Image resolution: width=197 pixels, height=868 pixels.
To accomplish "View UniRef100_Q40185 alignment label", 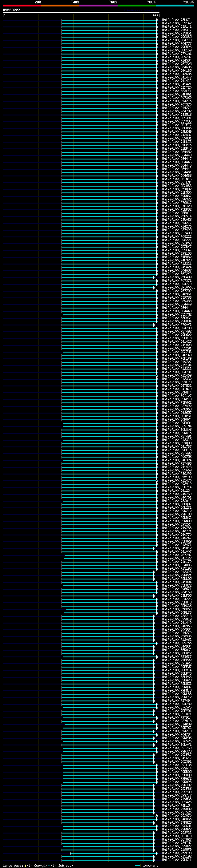I will pos(177,71).
